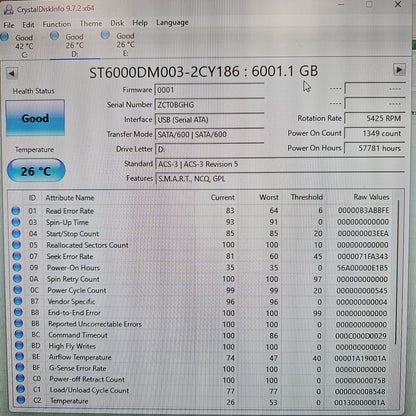Click the status circle for G-Sense Error Rate

(x=20, y=367)
